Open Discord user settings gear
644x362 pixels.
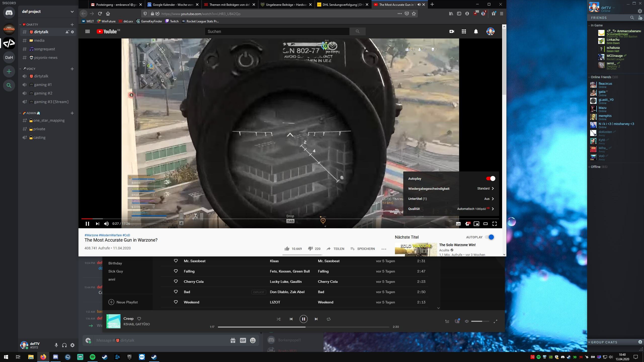[x=72, y=345]
